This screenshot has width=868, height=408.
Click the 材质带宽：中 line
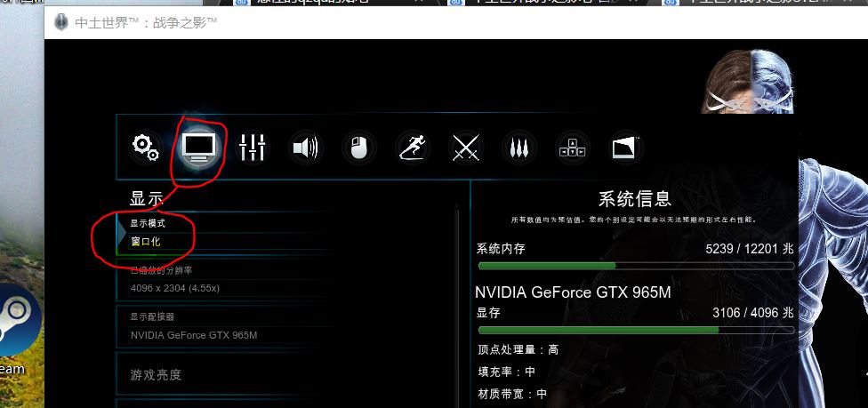click(x=512, y=394)
